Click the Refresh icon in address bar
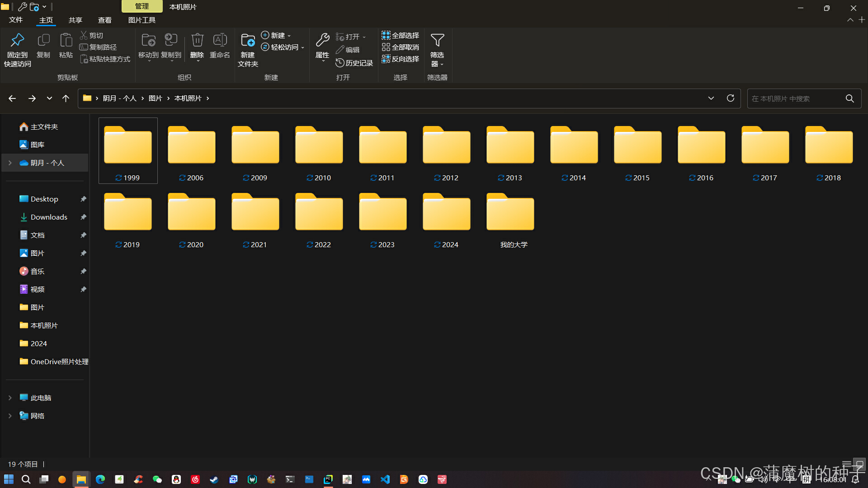Viewport: 868px width, 488px height. 730,98
